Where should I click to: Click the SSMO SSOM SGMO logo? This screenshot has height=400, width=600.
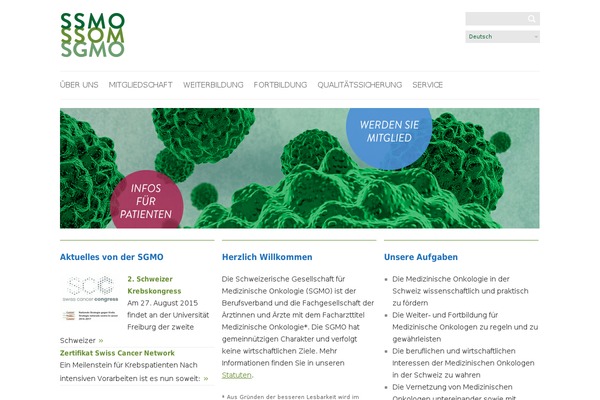point(92,34)
